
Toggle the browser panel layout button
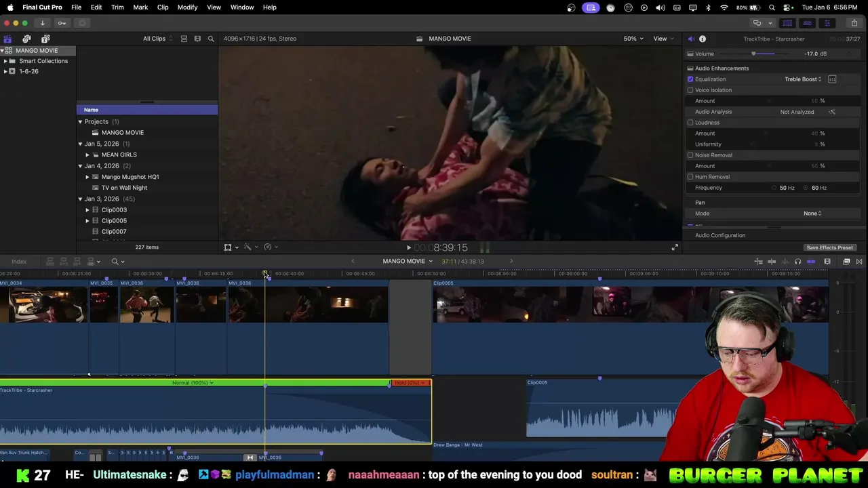click(787, 23)
